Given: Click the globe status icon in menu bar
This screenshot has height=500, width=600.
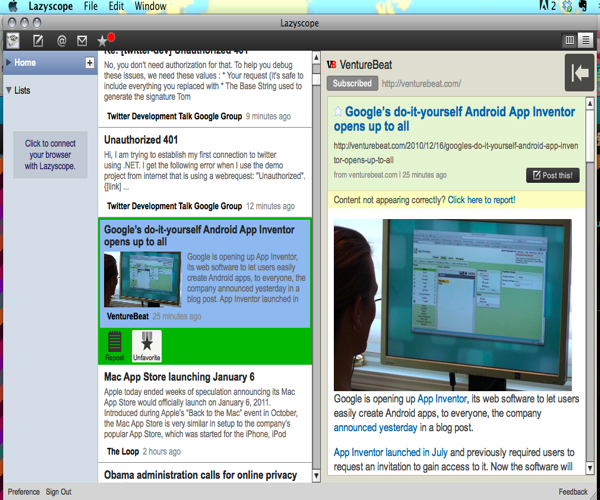Looking at the screenshot, I should [x=567, y=6].
